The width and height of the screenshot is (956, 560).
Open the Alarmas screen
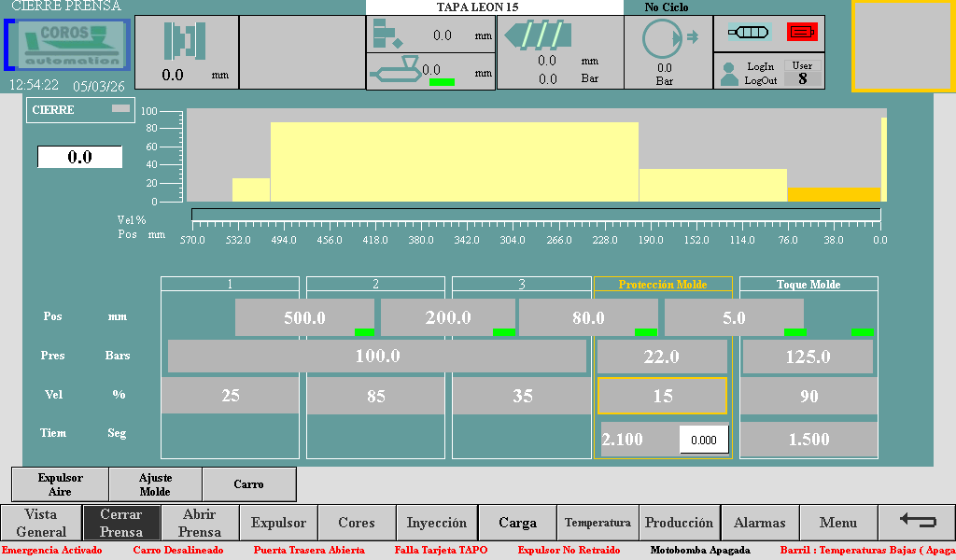(x=759, y=523)
